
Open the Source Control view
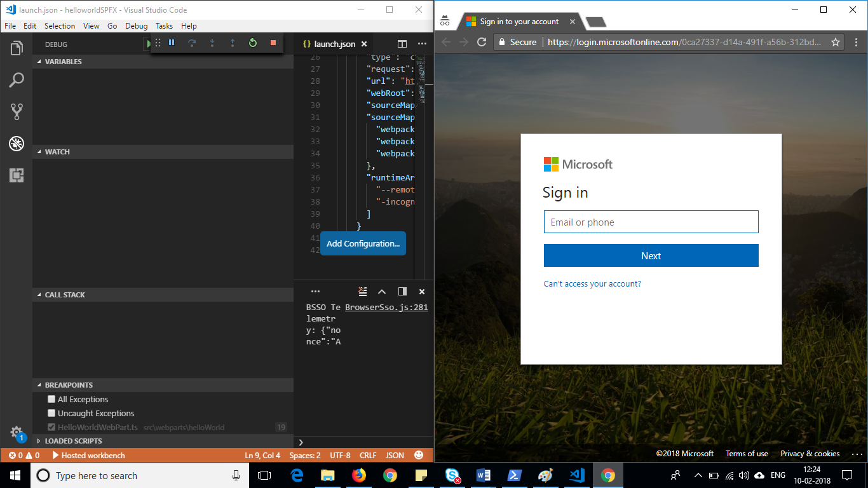click(x=17, y=112)
